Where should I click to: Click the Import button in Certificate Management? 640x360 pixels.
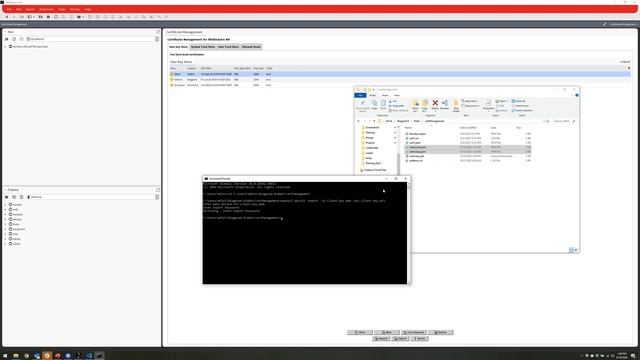[x=381, y=338]
